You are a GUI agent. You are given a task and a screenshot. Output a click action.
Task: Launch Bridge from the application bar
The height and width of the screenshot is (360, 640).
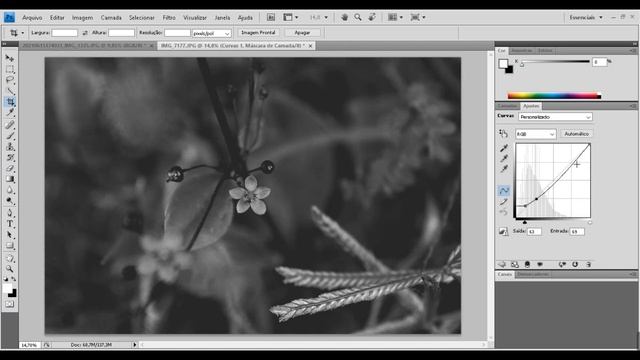tap(271, 18)
